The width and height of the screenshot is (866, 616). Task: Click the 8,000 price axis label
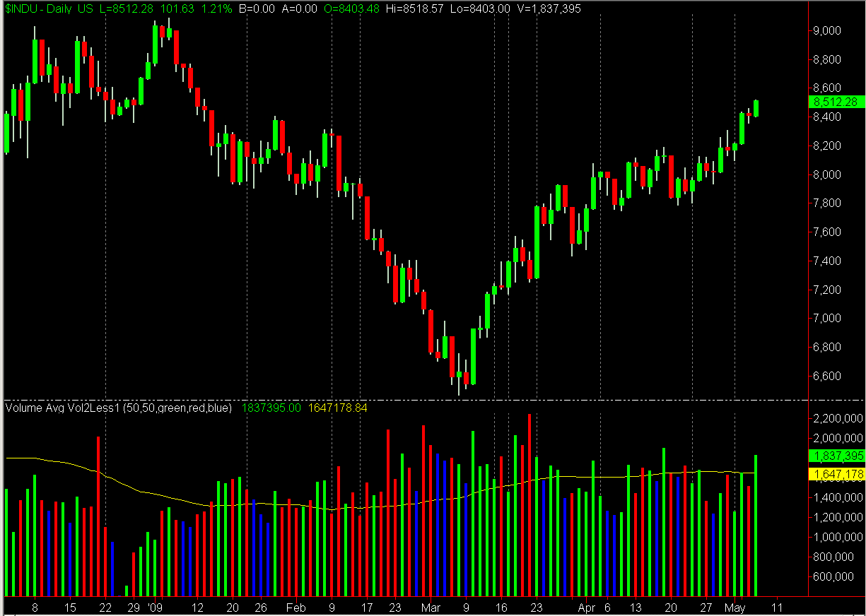coord(826,174)
